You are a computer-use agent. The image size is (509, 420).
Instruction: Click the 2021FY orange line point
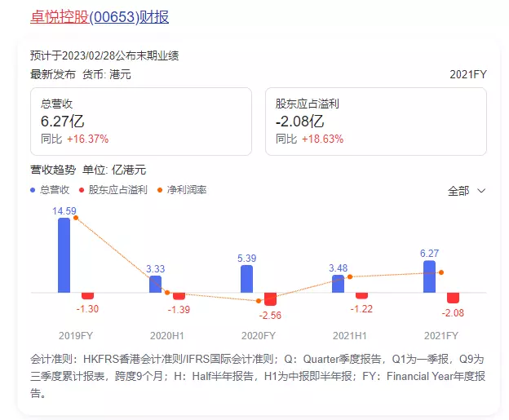coord(441,272)
